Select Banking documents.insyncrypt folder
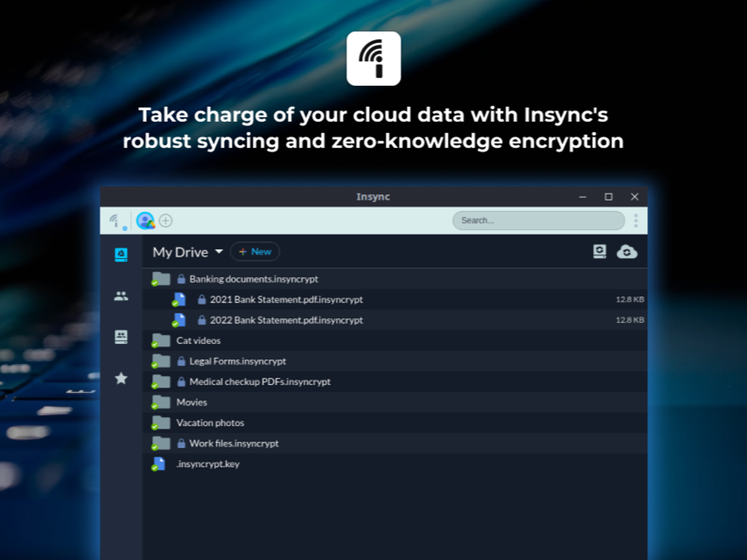The width and height of the screenshot is (747, 560). coord(253,279)
